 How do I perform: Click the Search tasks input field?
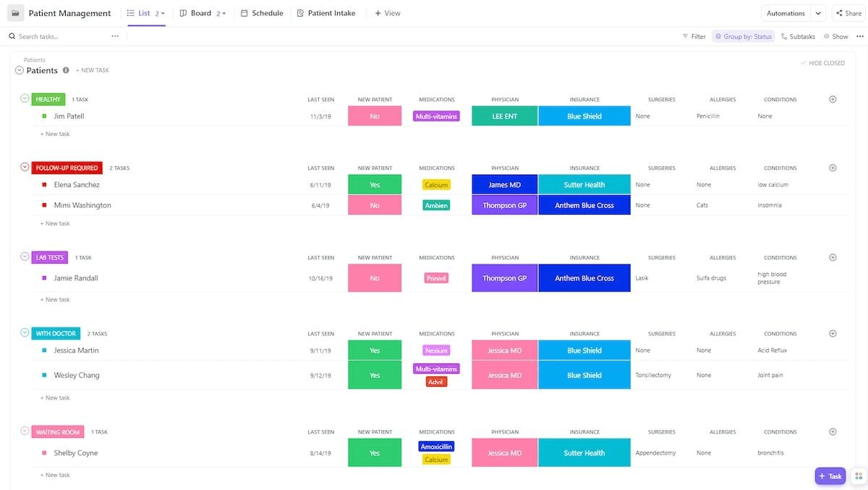[x=58, y=36]
